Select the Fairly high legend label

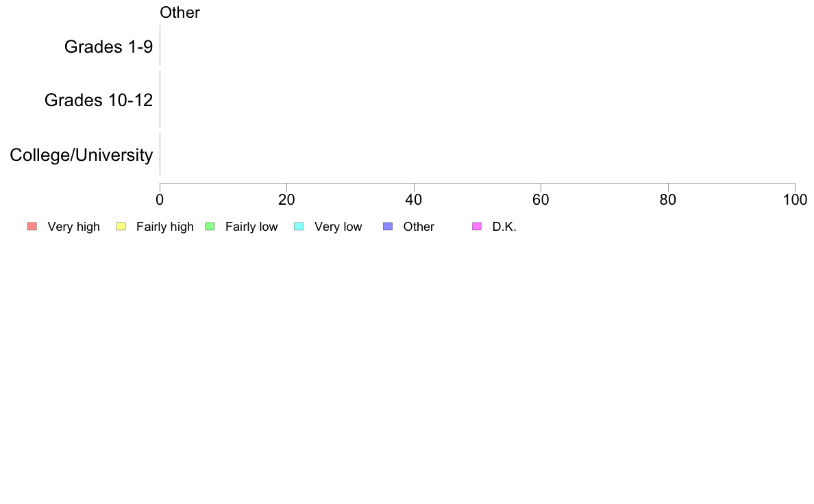(165, 227)
